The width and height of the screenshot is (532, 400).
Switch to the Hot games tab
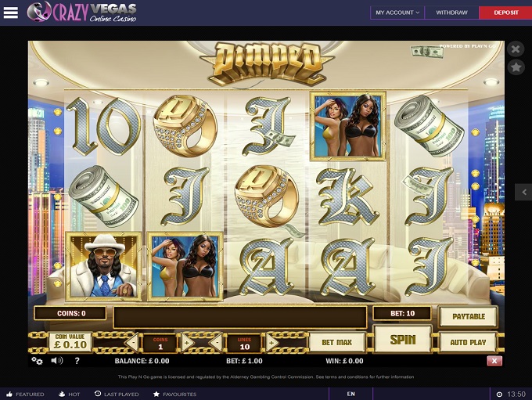(x=69, y=394)
